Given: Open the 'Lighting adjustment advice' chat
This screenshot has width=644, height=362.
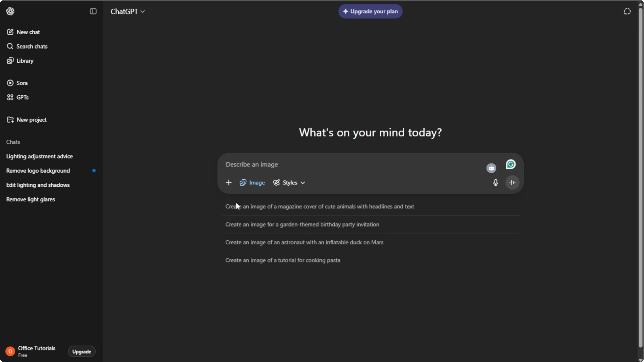Looking at the screenshot, I should click(40, 156).
